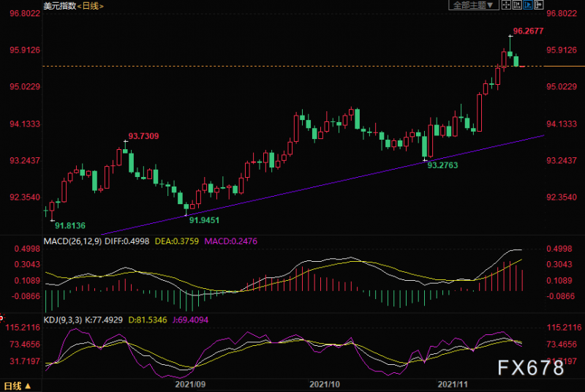This screenshot has height=392, width=585.
Task: Select the expand panel arrow icon
Action: tap(539, 5)
